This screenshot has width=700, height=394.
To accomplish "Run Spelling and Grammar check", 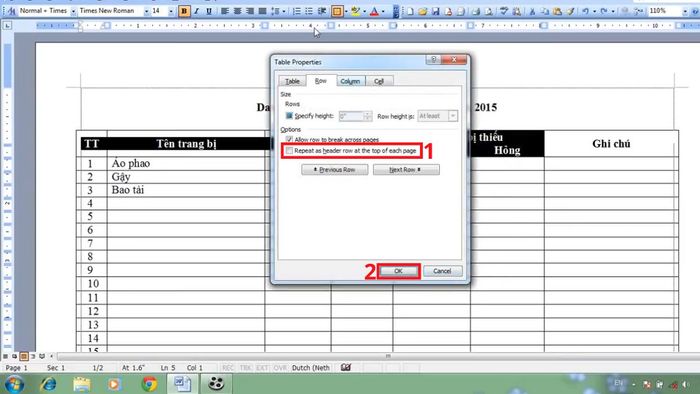I will coord(504,11).
